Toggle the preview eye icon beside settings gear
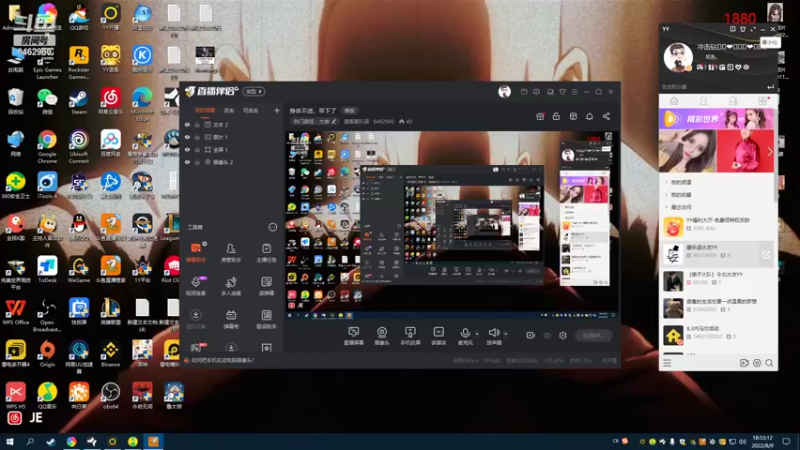Image resolution: width=800 pixels, height=450 pixels. [547, 336]
